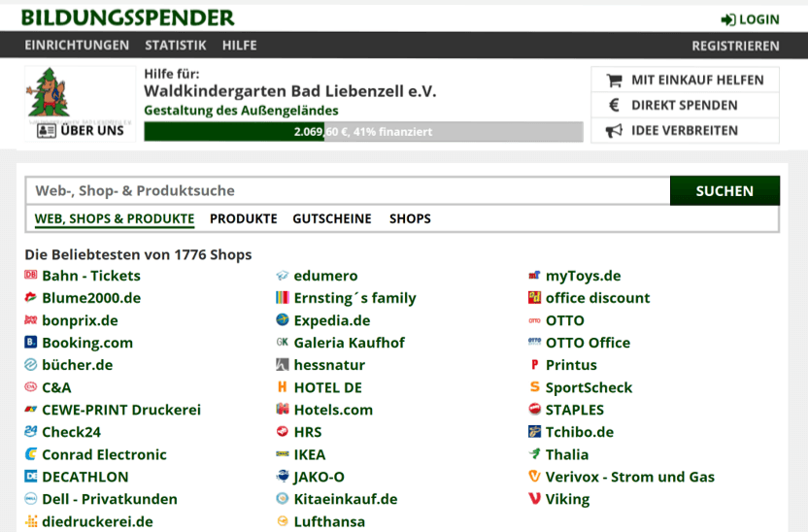Go to the Registrieren page

coord(735,46)
